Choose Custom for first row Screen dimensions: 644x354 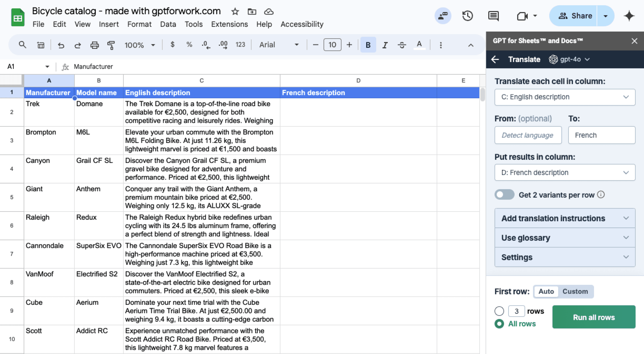point(575,291)
